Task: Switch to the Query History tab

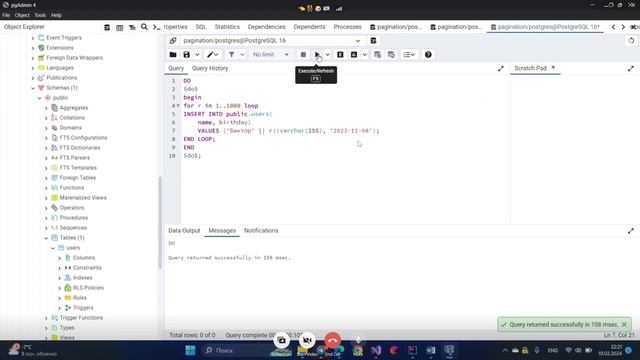Action: point(210,68)
